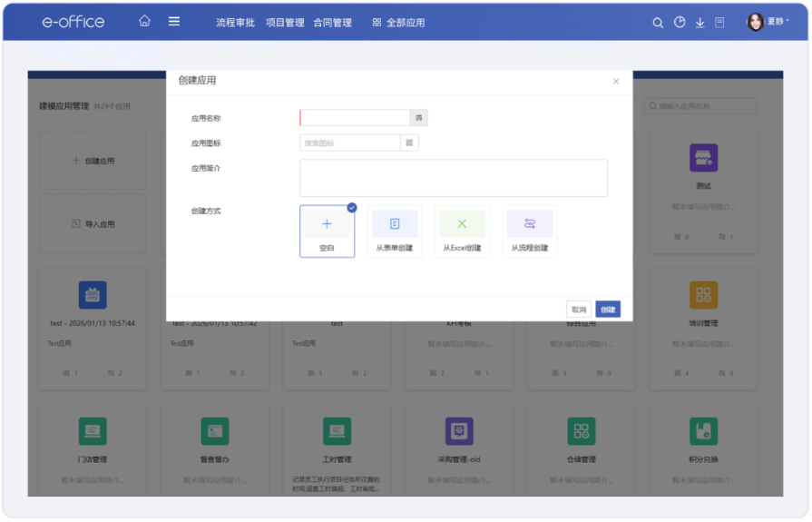Click the 创建 button in dialog
The height and width of the screenshot is (522, 812).
coord(608,310)
